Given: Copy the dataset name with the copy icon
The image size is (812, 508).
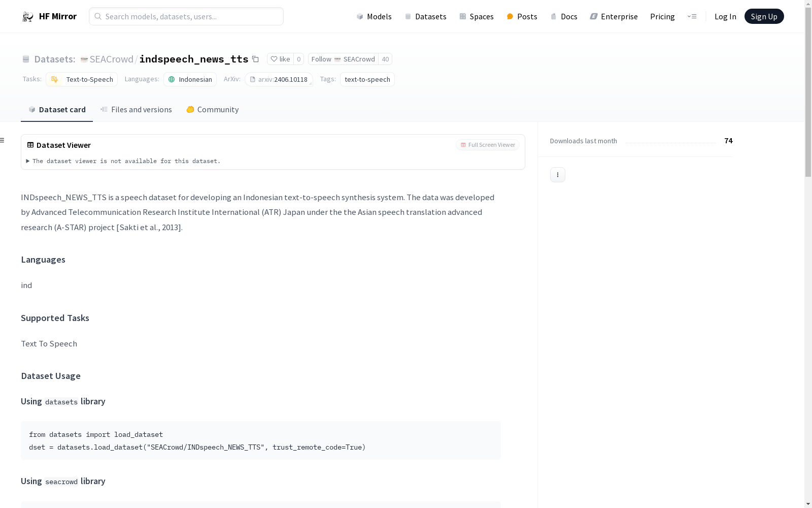Looking at the screenshot, I should [256, 59].
